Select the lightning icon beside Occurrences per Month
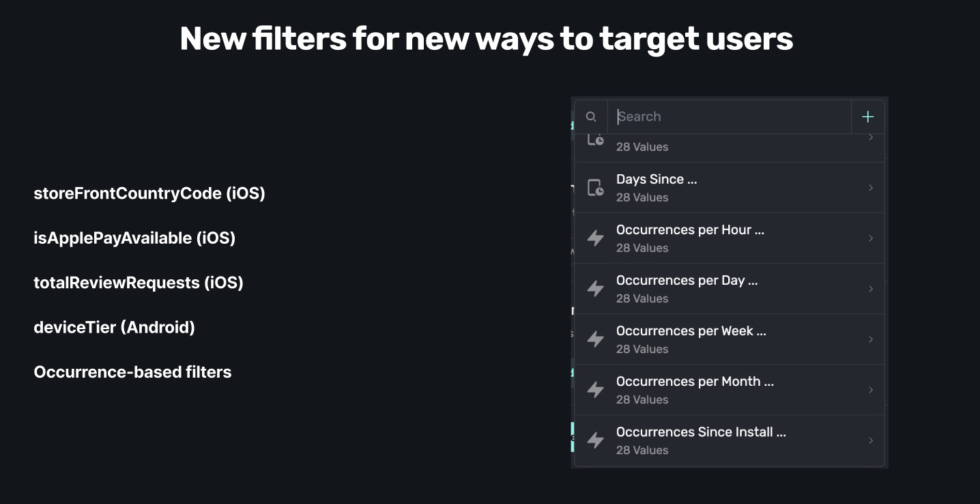Viewport: 980px width, 504px height. point(595,389)
